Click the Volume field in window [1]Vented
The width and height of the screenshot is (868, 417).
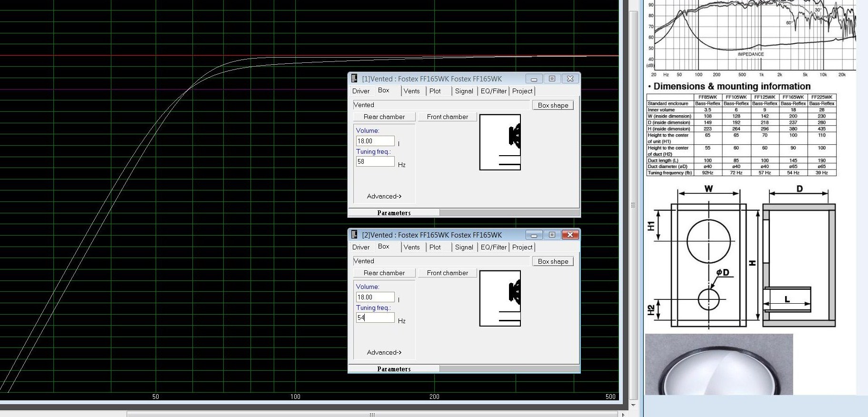pyautogui.click(x=375, y=141)
